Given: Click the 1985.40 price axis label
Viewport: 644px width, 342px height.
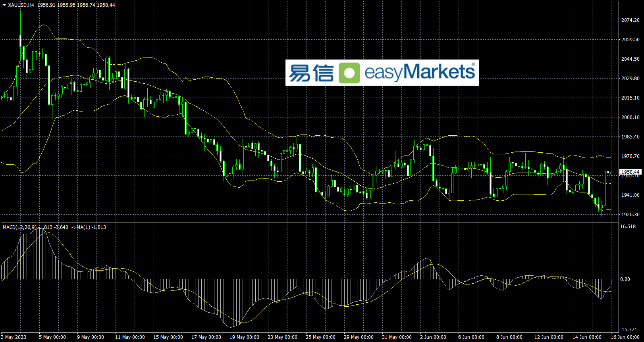Looking at the screenshot, I should 630,137.
